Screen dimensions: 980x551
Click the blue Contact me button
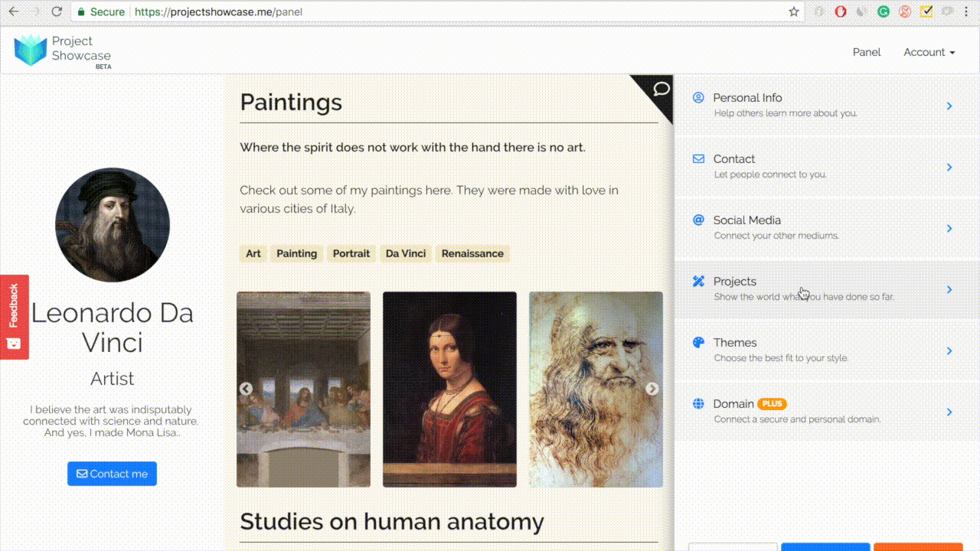pos(112,474)
